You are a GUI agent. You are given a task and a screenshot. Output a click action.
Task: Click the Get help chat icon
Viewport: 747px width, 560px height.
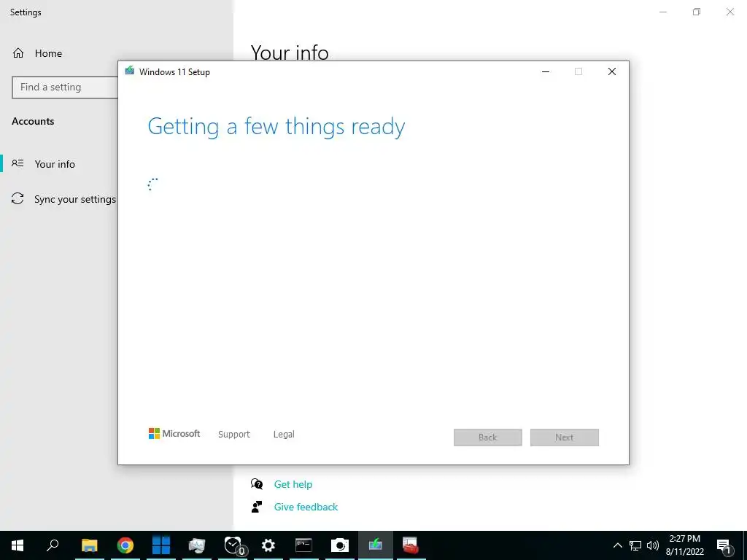[x=257, y=484]
